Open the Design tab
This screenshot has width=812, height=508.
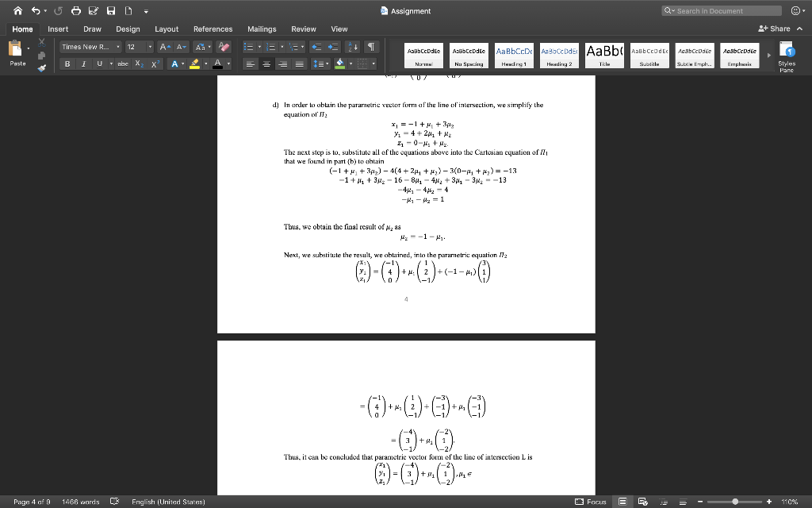click(128, 29)
